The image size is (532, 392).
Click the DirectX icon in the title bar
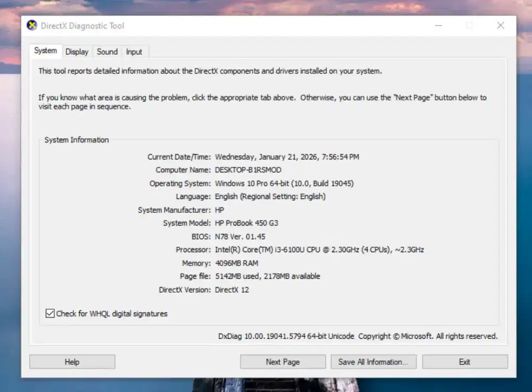pyautogui.click(x=32, y=26)
